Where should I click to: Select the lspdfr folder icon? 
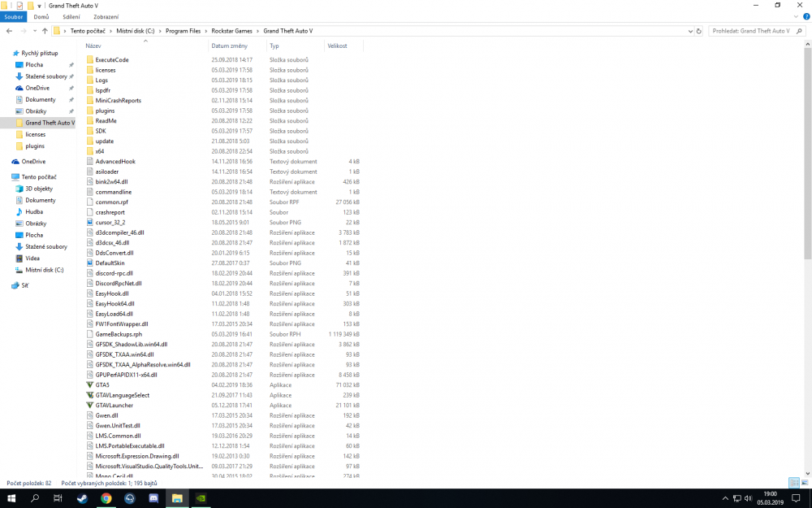tap(89, 90)
